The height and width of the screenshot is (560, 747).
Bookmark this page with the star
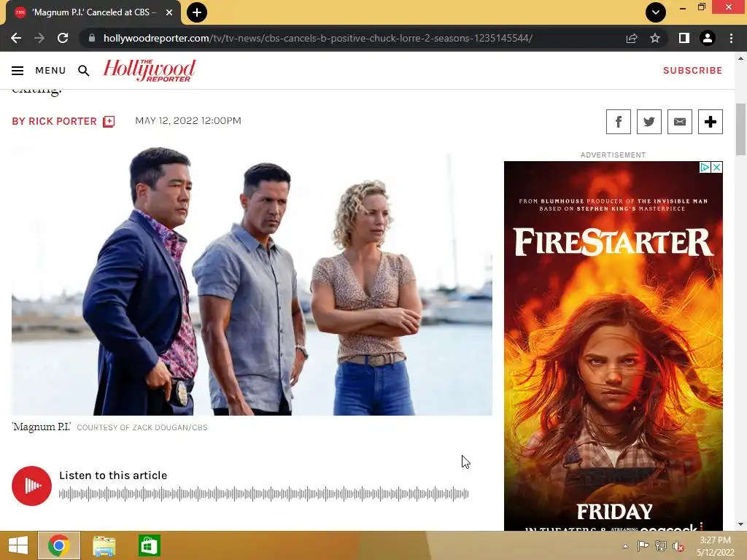pyautogui.click(x=655, y=38)
